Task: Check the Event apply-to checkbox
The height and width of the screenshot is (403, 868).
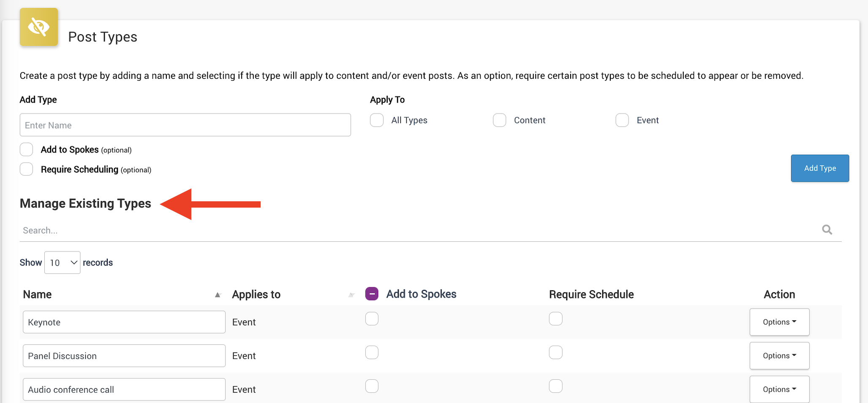Action: [622, 120]
